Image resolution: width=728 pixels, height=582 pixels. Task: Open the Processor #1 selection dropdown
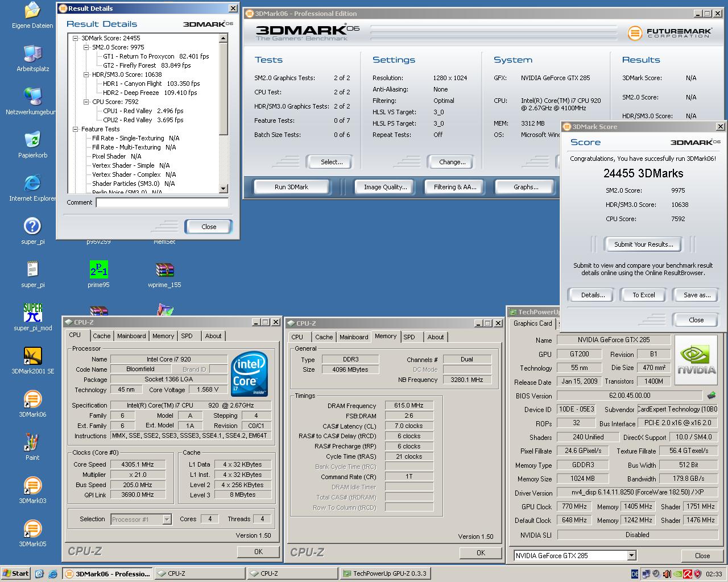point(167,519)
